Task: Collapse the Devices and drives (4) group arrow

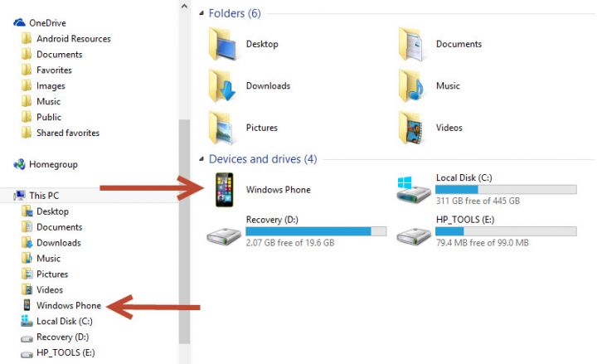Action: click(201, 158)
